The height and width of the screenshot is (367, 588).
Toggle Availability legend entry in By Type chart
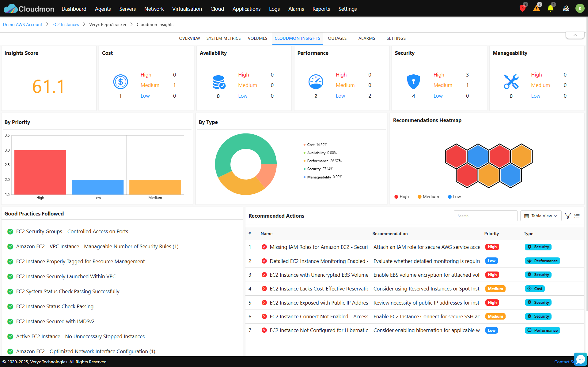click(x=320, y=153)
